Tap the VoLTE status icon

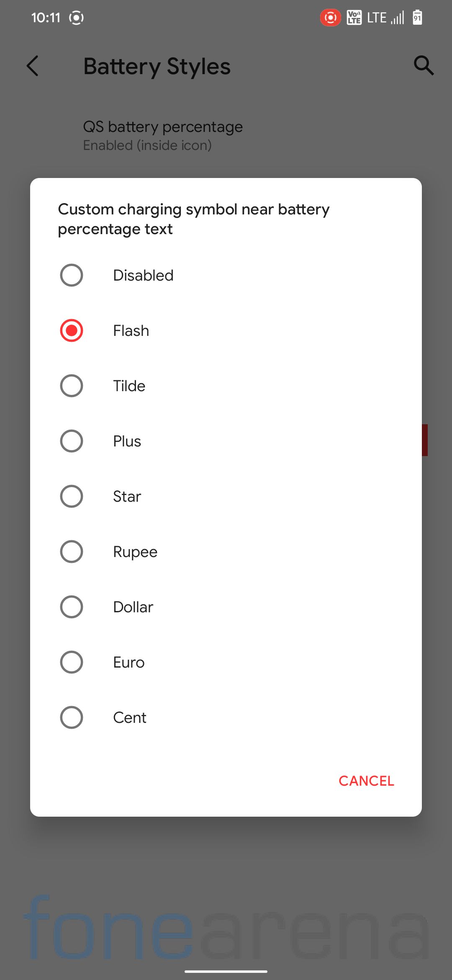[354, 18]
